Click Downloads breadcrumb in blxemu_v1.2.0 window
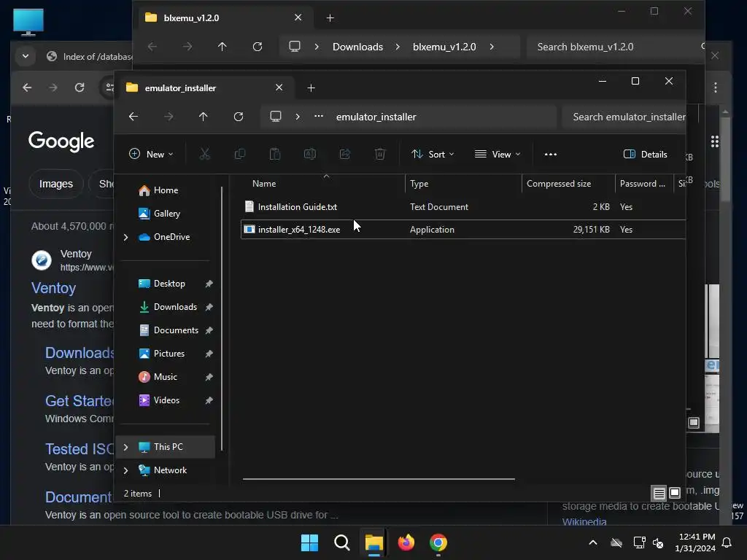This screenshot has height=560, width=747. tap(357, 47)
